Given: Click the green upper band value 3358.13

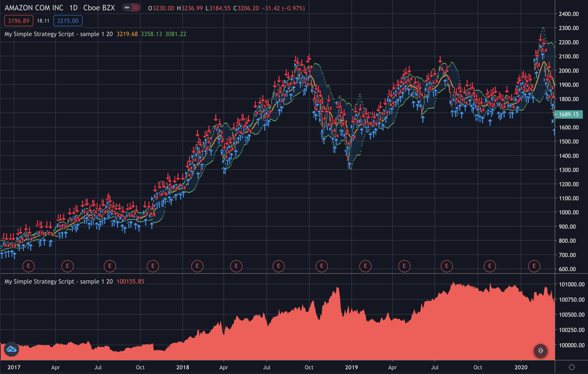Looking at the screenshot, I should (x=151, y=34).
